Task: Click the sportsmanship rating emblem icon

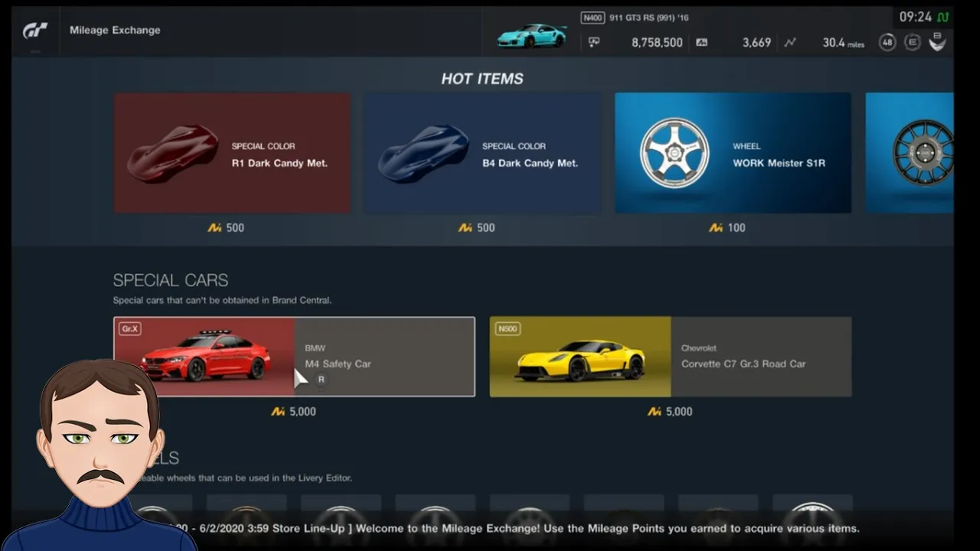Action: point(937,42)
